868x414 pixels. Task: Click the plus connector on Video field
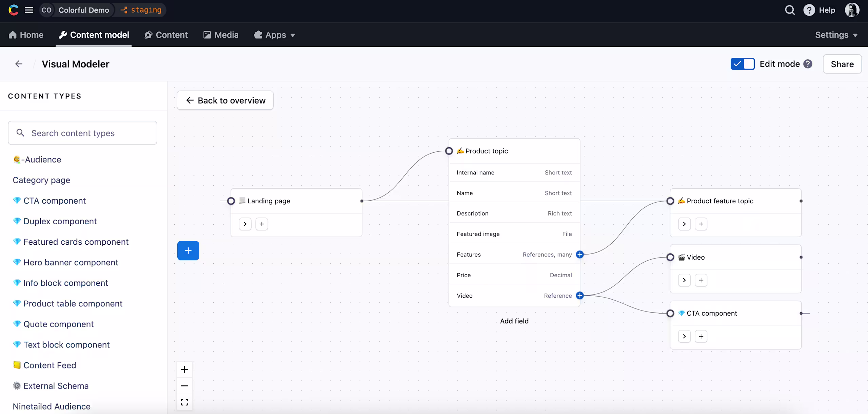pos(580,296)
